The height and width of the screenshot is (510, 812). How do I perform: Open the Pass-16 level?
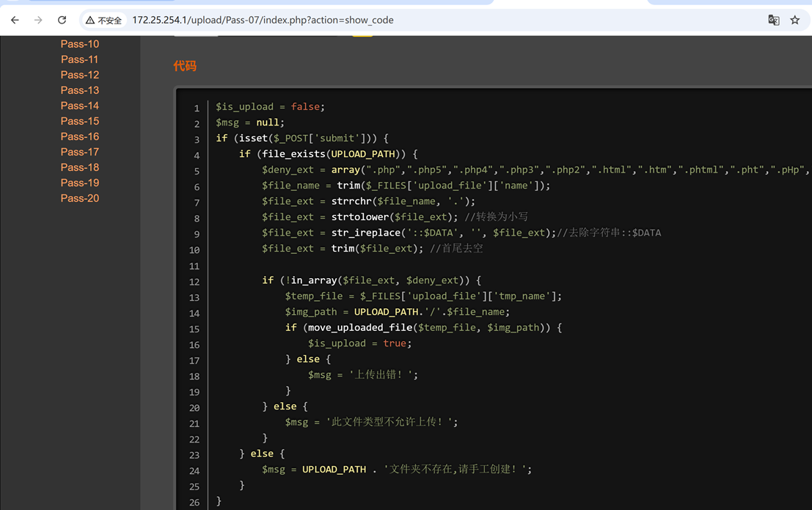(x=80, y=136)
